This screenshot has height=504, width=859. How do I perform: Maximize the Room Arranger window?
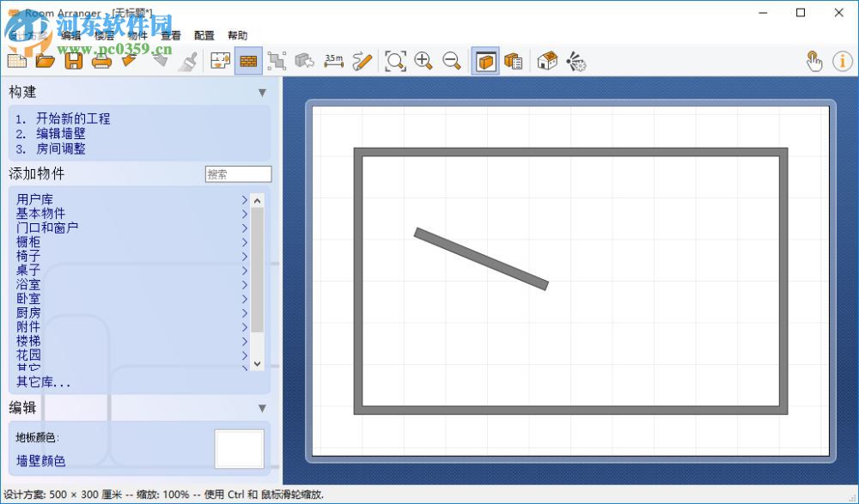pyautogui.click(x=801, y=13)
